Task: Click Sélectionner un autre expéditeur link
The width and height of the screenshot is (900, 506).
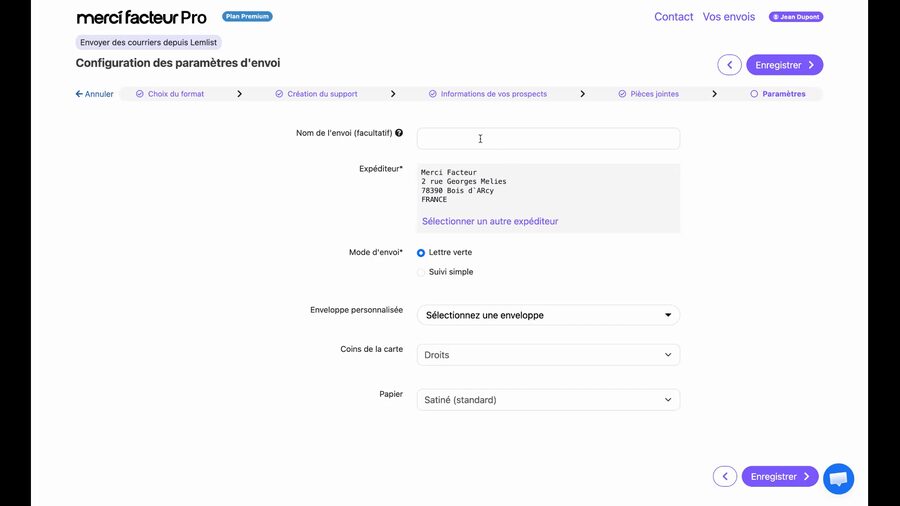Action: (x=490, y=221)
